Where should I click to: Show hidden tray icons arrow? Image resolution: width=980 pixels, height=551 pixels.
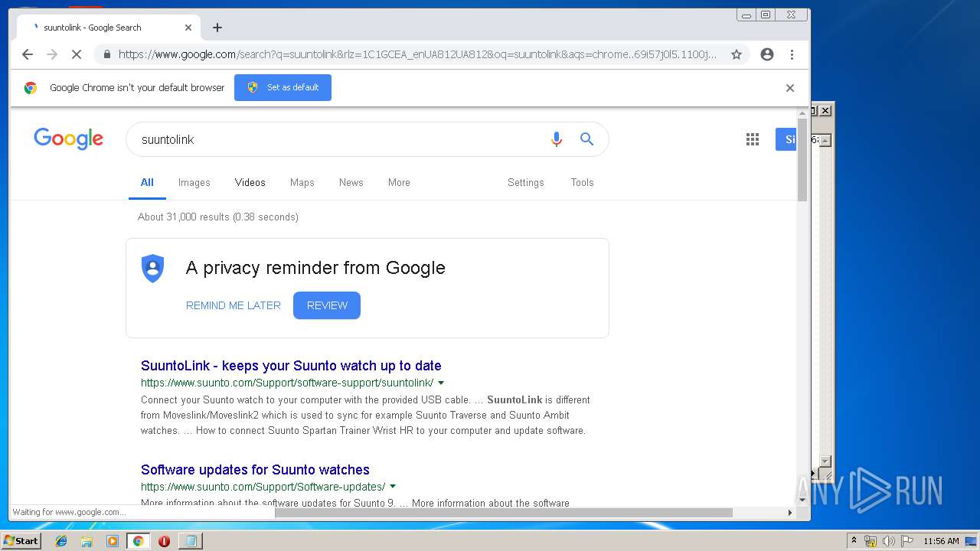854,541
